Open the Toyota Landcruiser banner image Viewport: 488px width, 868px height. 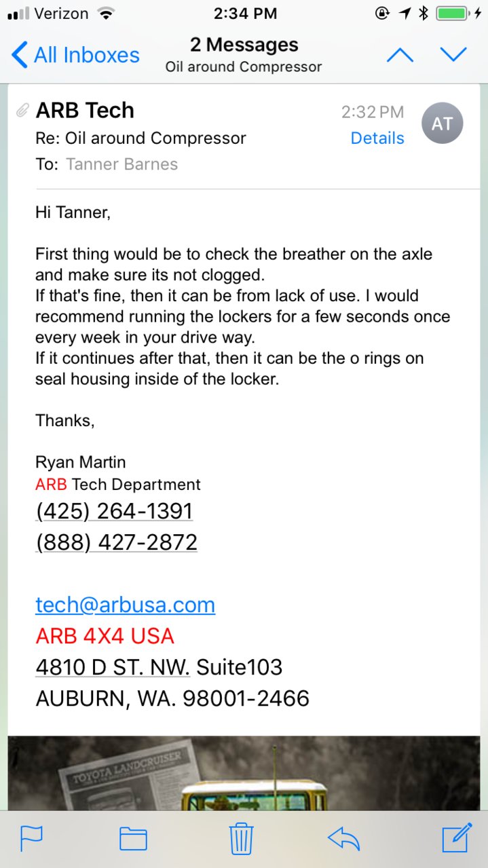(244, 773)
